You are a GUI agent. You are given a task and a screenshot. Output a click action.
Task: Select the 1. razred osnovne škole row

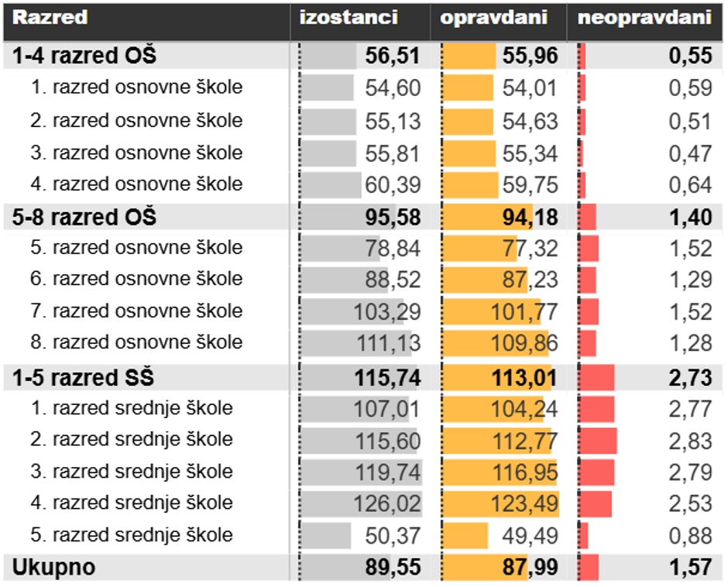pos(136,88)
